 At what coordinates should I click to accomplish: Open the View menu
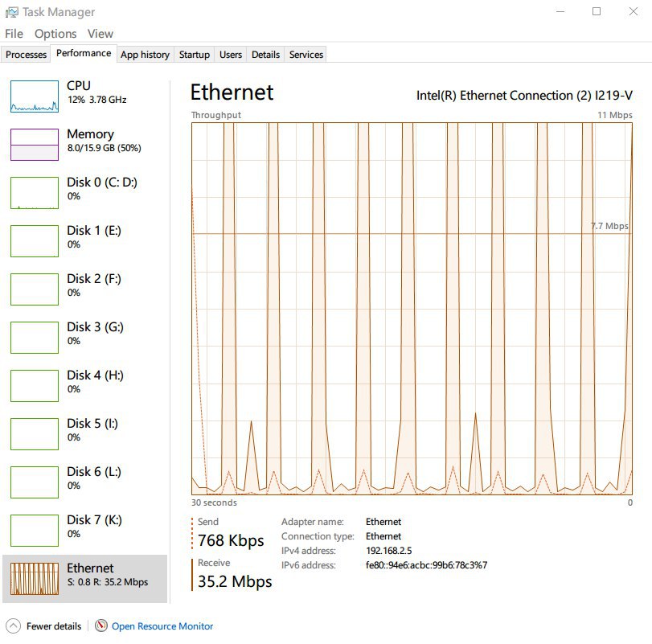tap(100, 34)
